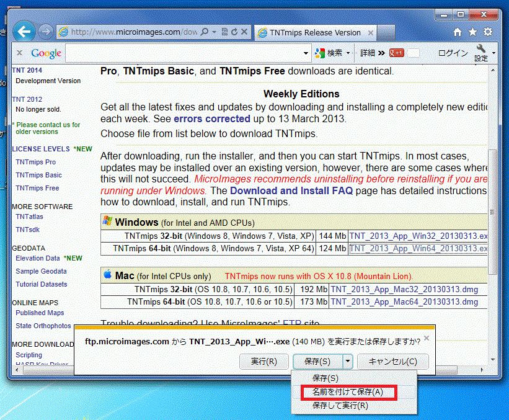Click 実行(R) run button in download bar
509x420 pixels.
pos(264,362)
